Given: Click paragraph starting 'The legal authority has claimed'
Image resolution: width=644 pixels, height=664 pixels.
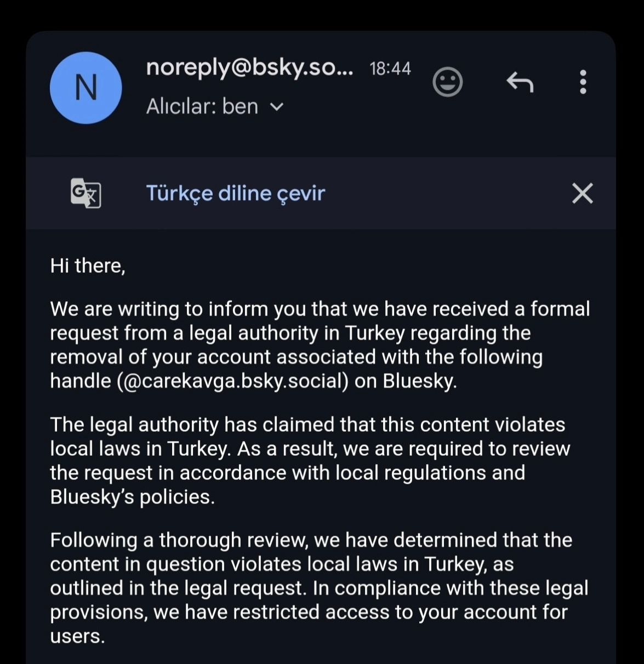Looking at the screenshot, I should point(310,460).
